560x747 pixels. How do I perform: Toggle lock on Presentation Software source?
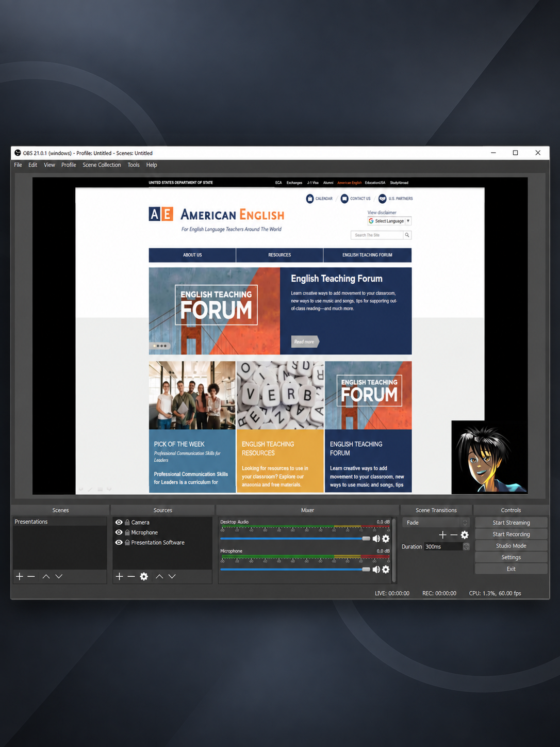tap(127, 543)
